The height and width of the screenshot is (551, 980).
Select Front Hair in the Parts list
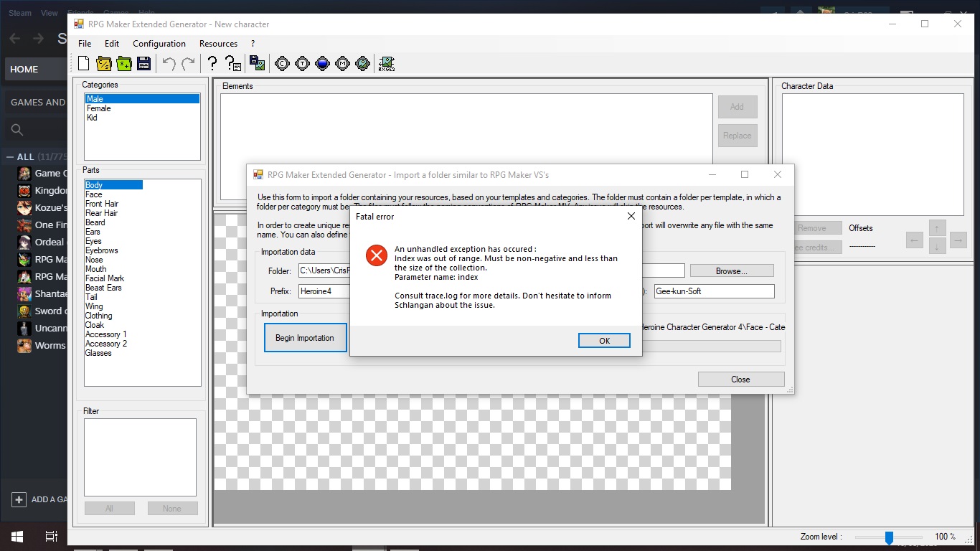coord(102,204)
